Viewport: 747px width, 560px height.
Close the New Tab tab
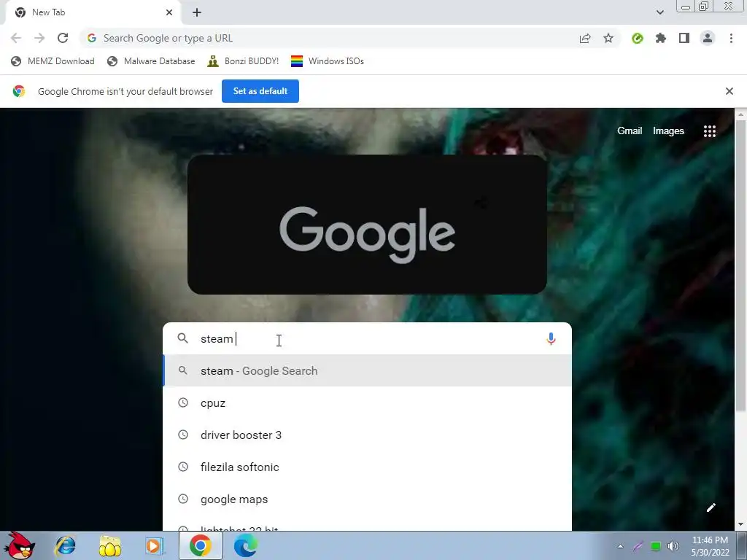point(169,12)
